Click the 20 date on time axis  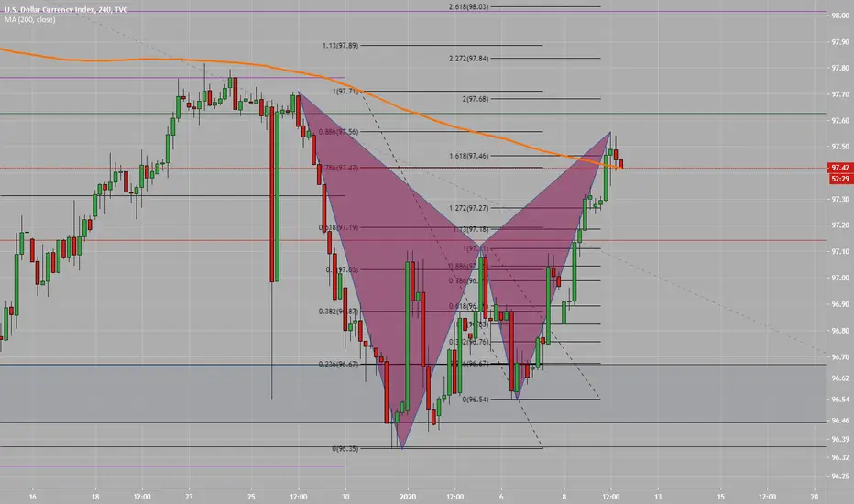pos(815,497)
